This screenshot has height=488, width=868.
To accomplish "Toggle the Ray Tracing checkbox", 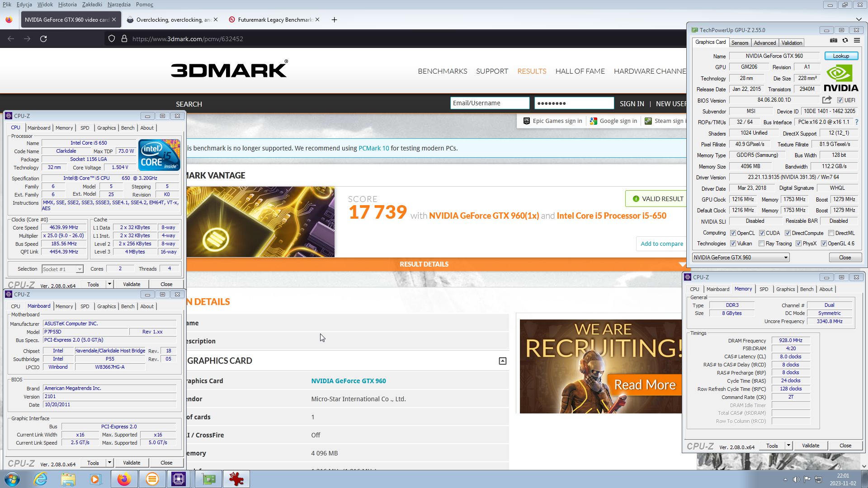I will point(762,244).
